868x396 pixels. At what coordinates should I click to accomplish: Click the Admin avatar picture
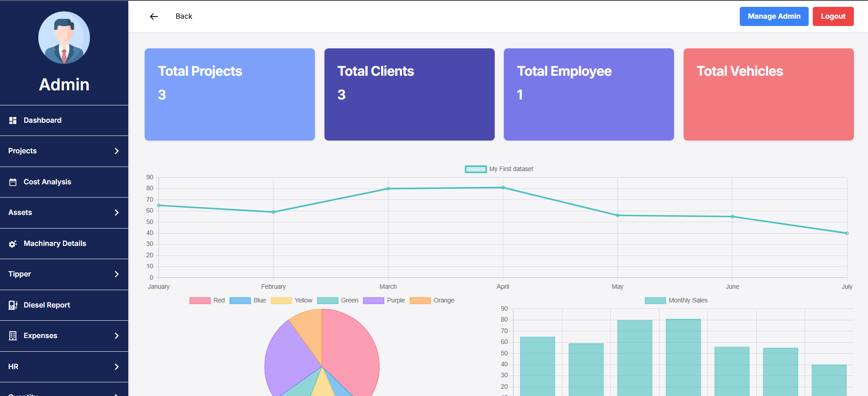click(64, 37)
